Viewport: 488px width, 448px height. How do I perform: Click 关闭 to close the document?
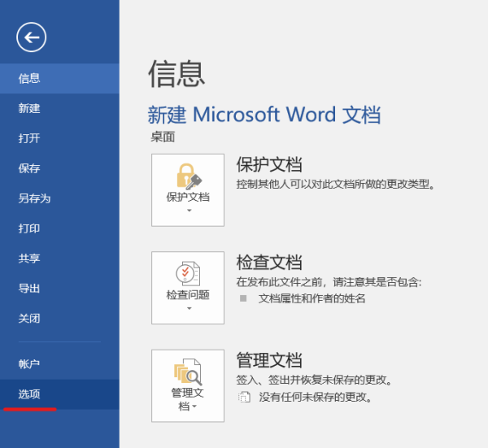30,319
